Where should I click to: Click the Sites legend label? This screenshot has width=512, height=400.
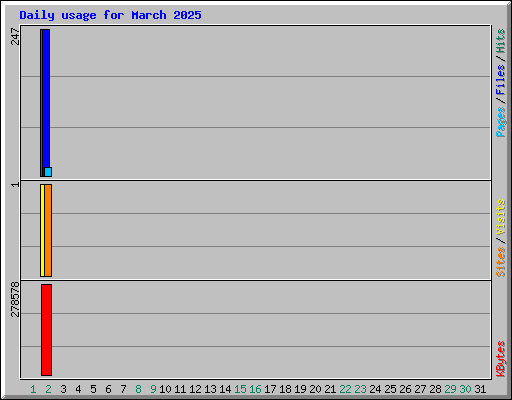(x=501, y=262)
